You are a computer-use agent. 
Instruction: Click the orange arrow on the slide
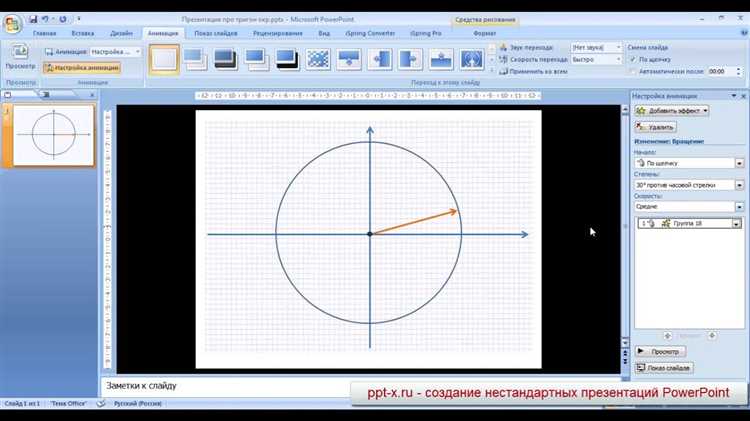414,222
